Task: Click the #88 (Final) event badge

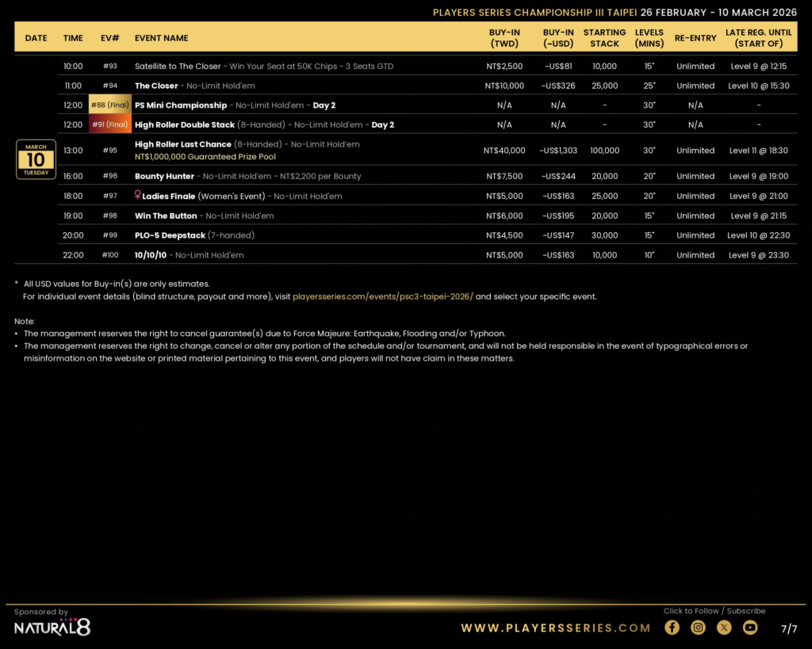Action: (109, 105)
